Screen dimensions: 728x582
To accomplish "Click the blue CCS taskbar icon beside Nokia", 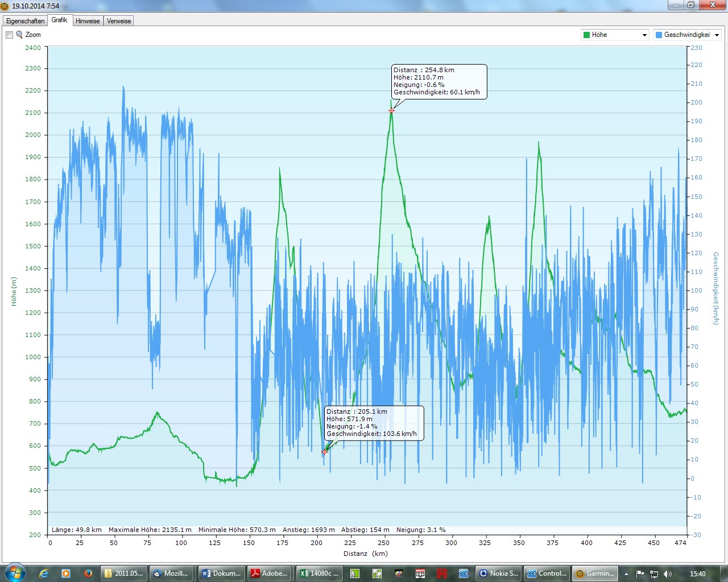I will click(x=464, y=573).
